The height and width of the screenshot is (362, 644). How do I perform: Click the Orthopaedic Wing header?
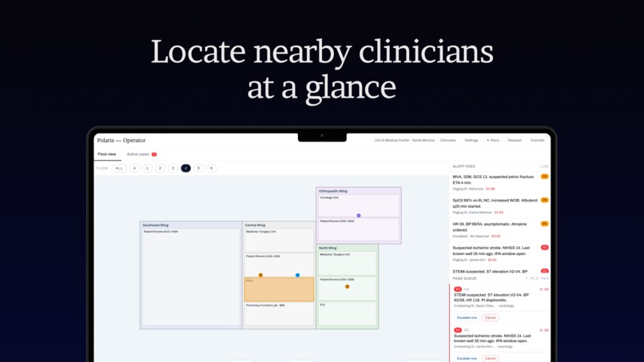point(333,191)
